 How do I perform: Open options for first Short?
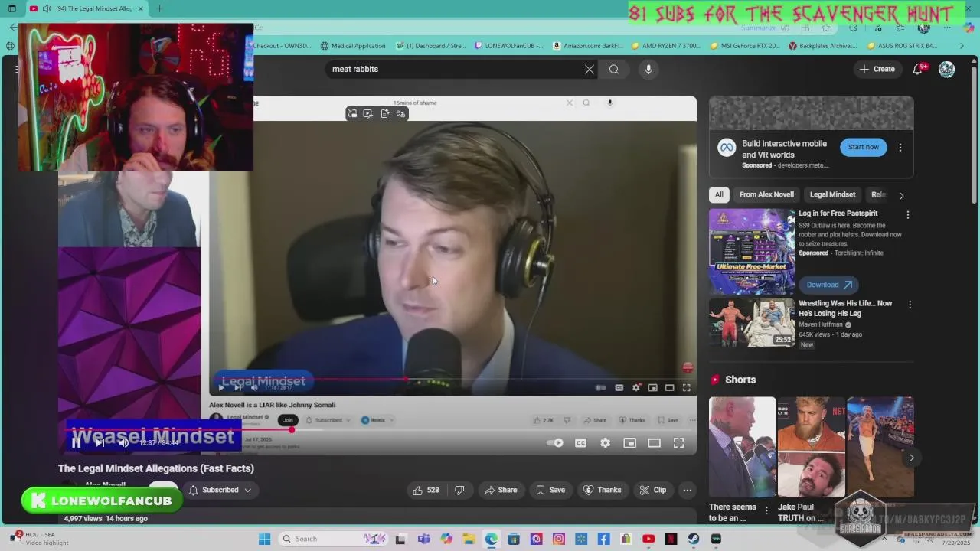click(766, 510)
